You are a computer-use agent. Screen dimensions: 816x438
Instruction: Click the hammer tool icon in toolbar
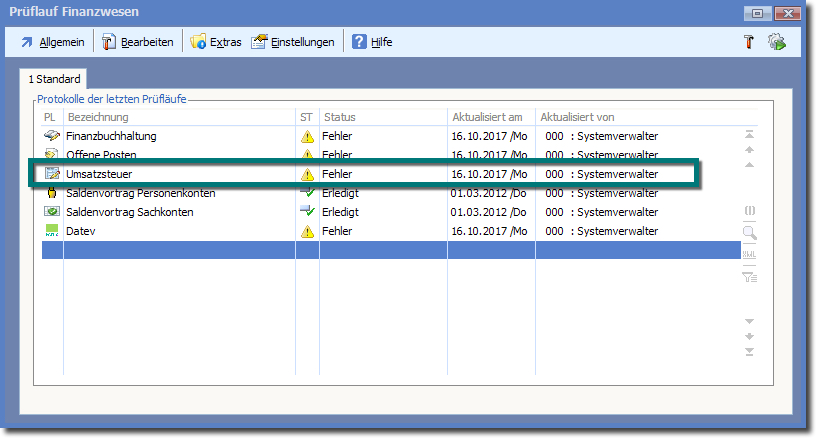(747, 42)
